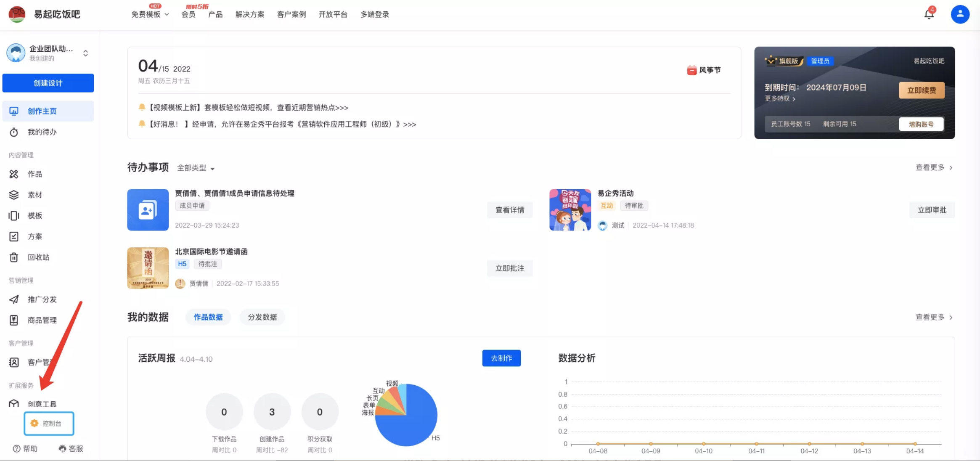Go to 作品 in content management

click(x=48, y=174)
